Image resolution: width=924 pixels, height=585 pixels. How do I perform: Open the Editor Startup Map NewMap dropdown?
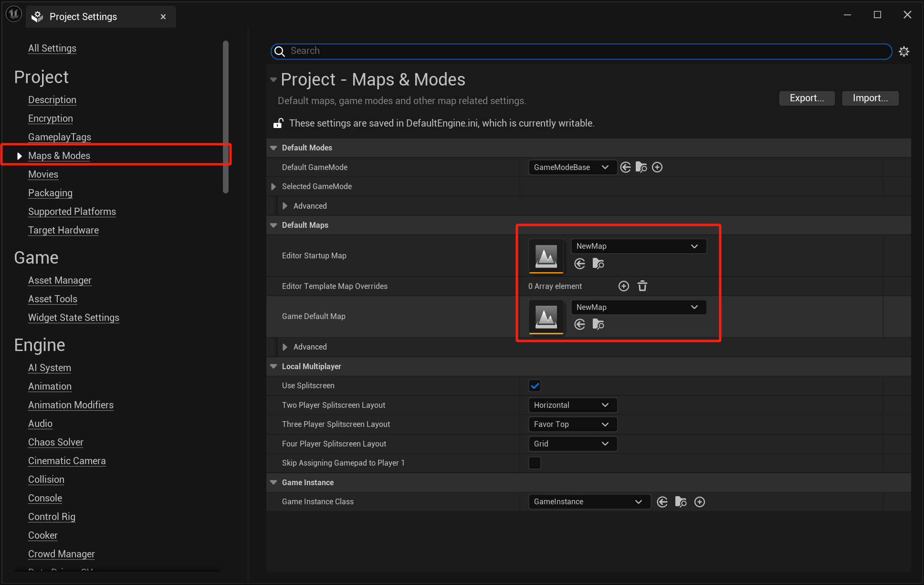(x=639, y=246)
